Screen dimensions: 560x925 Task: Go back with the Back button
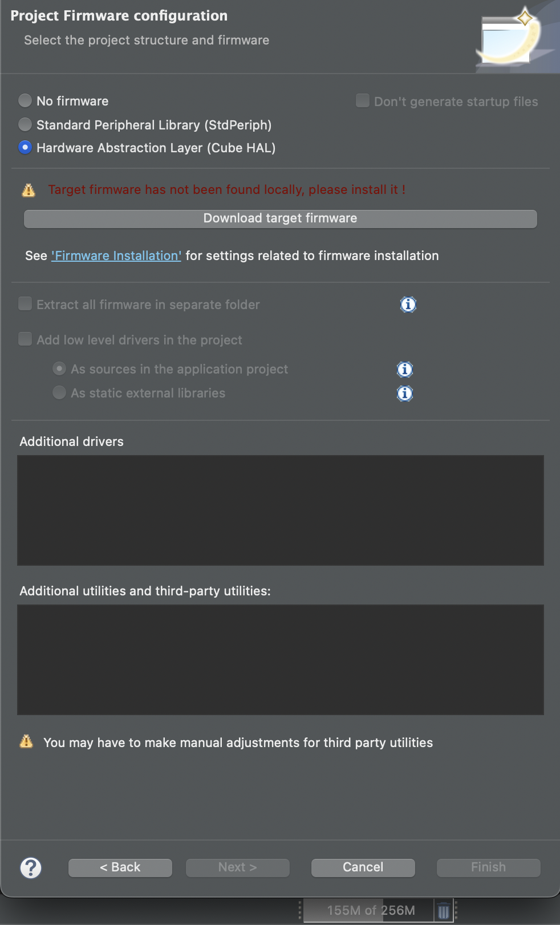point(120,867)
